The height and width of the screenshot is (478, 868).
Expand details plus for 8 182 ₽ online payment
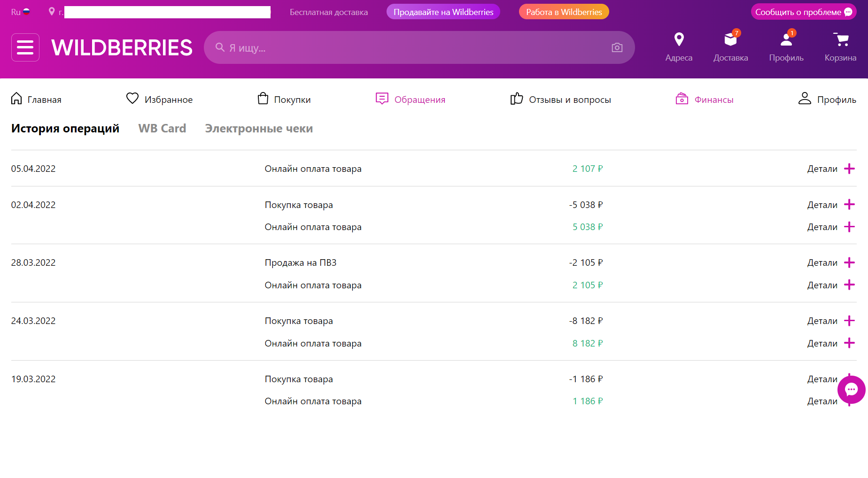point(849,343)
